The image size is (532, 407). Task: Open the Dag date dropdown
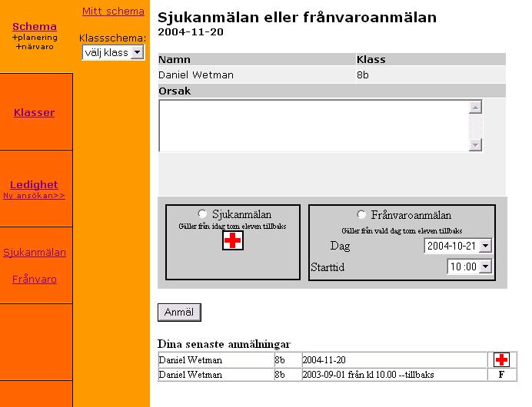point(458,246)
